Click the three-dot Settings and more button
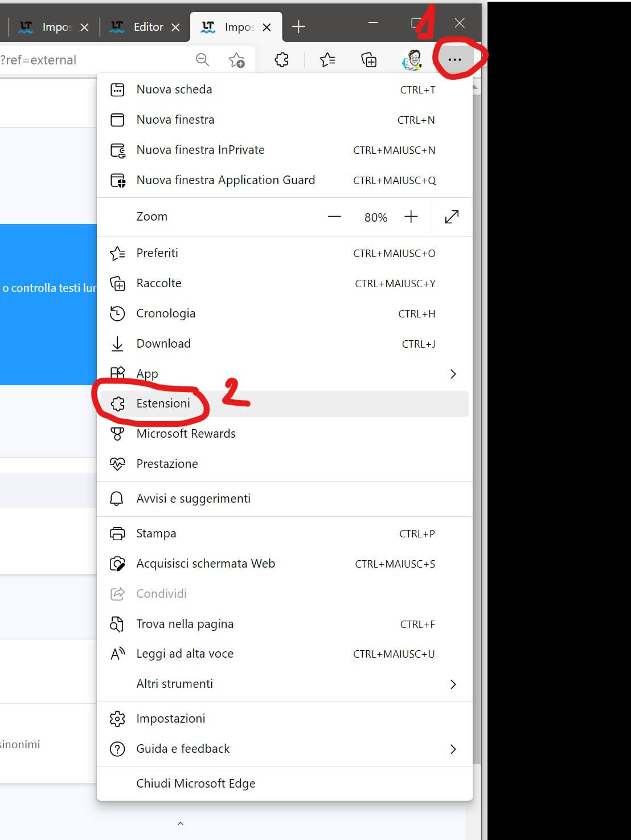The height and width of the screenshot is (840, 631). 454,60
